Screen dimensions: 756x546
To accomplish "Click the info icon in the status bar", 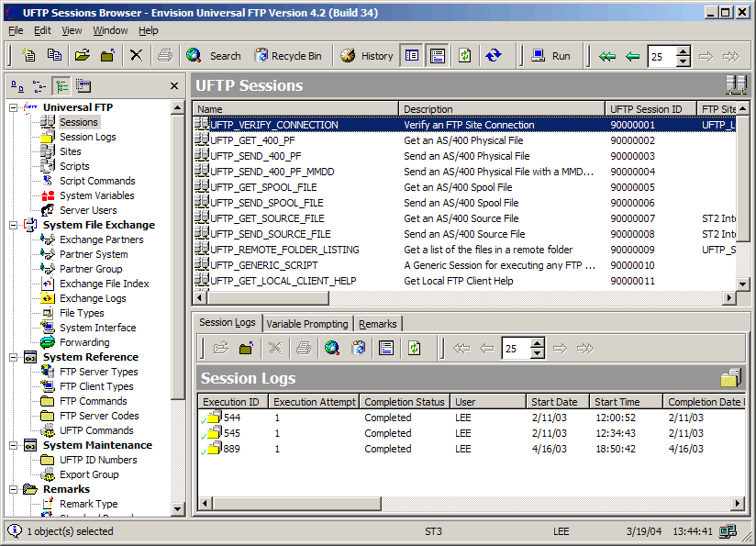I will point(15,531).
